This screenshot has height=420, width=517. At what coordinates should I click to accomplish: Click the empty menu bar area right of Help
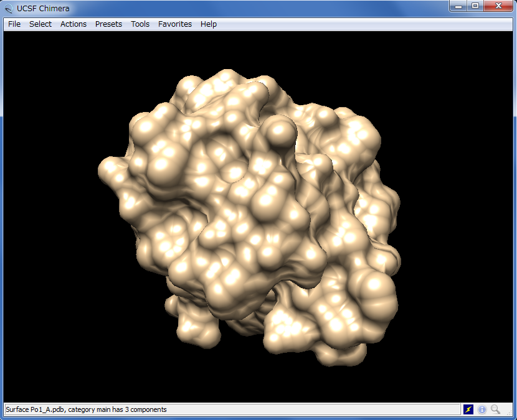tap(361, 24)
